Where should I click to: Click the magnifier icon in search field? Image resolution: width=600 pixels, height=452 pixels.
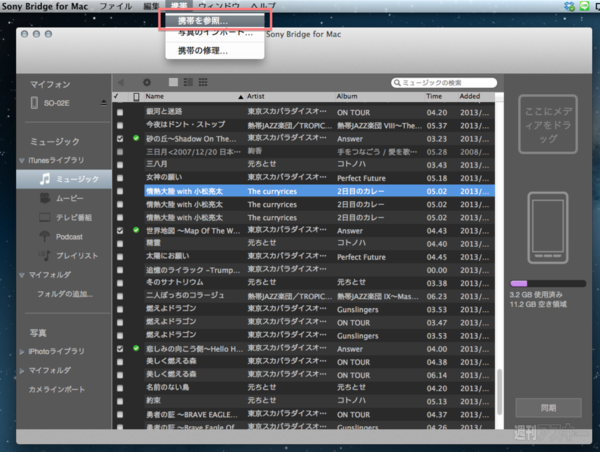(397, 83)
